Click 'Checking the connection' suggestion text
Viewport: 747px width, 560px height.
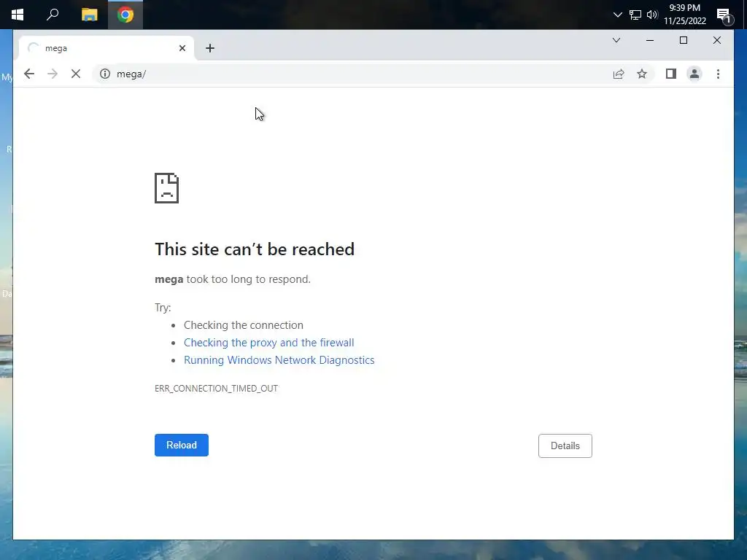tap(244, 324)
